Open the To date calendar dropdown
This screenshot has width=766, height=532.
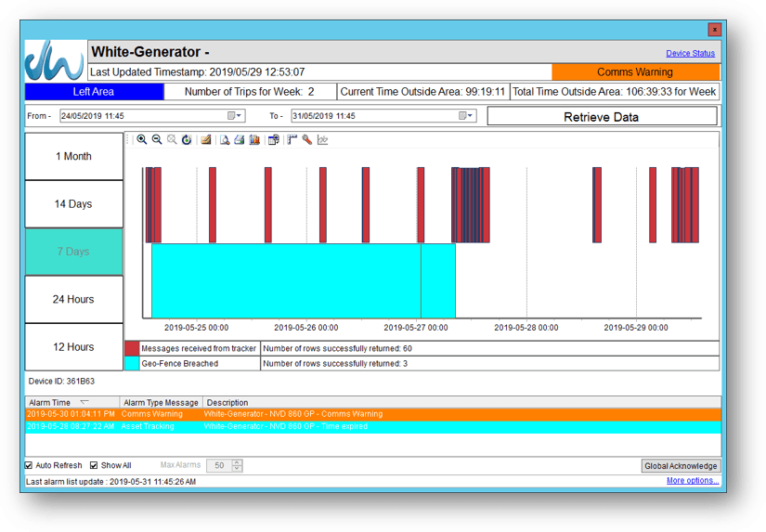pyautogui.click(x=465, y=116)
